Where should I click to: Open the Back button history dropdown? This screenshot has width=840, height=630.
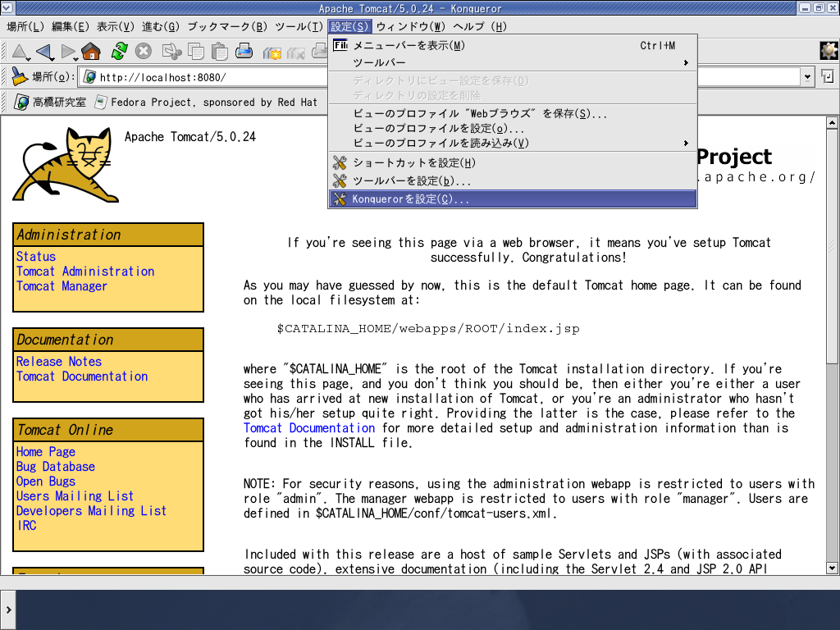(52, 59)
